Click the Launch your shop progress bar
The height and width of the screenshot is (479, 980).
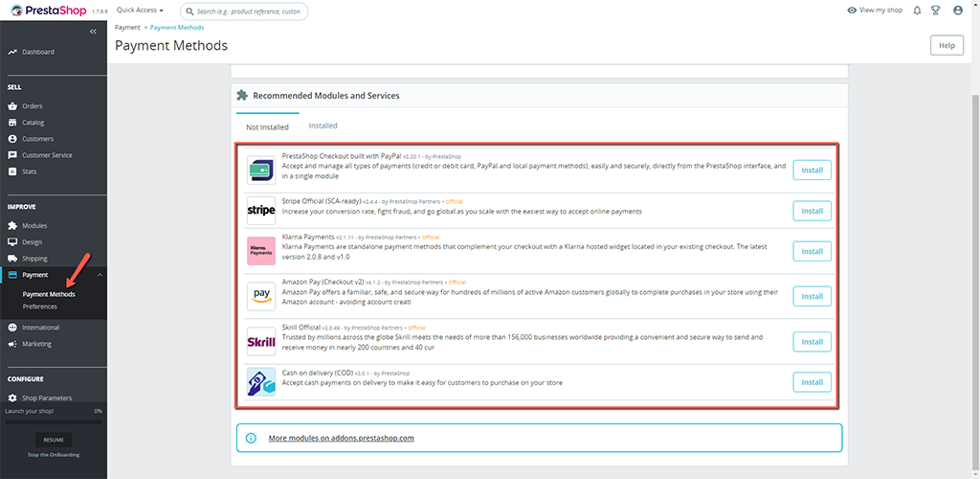pos(54,422)
